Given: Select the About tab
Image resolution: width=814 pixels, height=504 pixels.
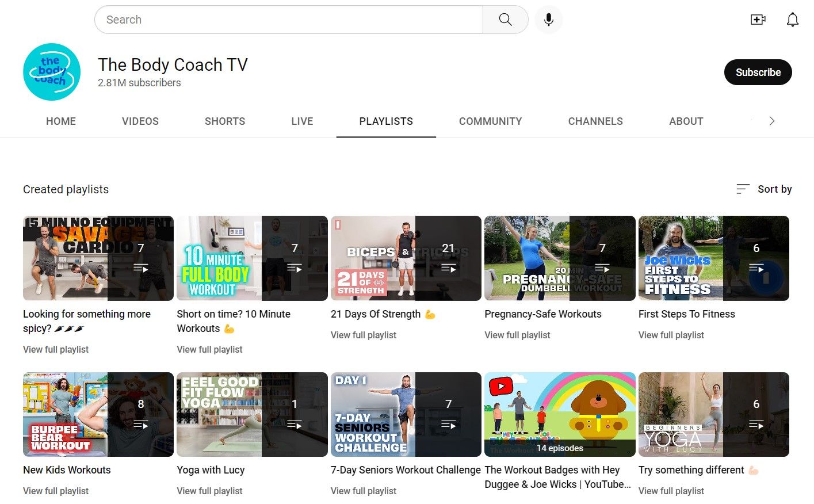Looking at the screenshot, I should [686, 121].
